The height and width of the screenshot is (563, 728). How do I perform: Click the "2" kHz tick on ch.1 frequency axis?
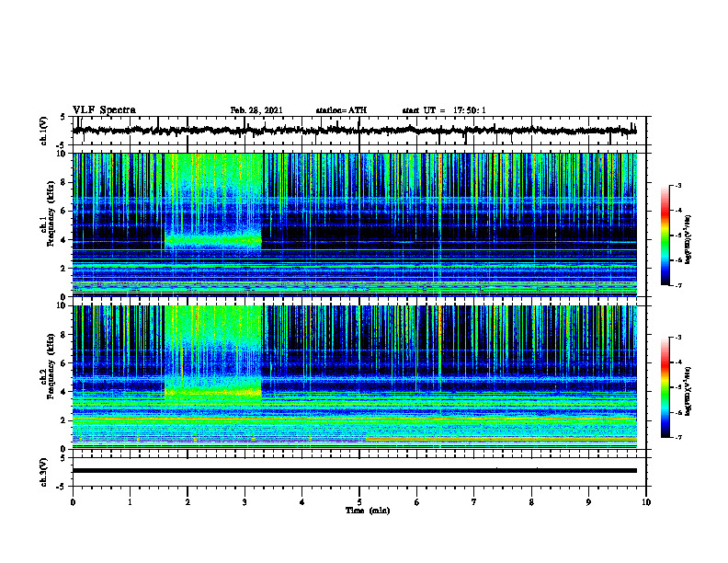click(65, 268)
